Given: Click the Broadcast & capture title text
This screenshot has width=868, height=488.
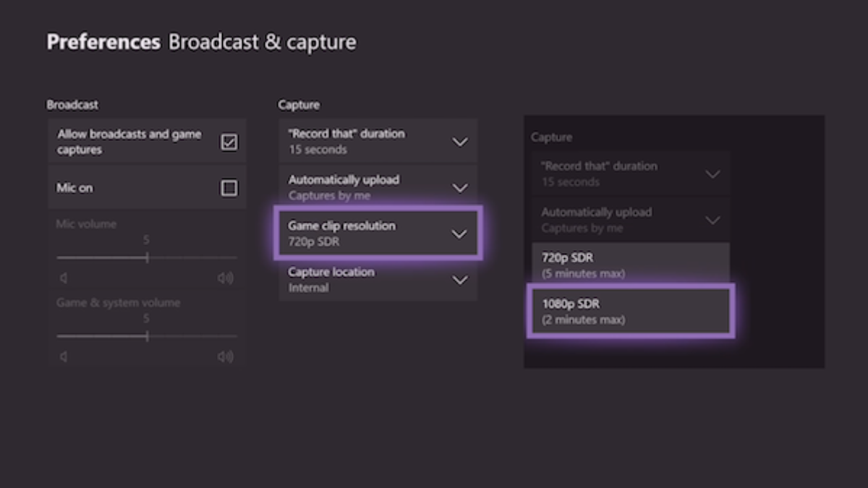Looking at the screenshot, I should pyautogui.click(x=262, y=42).
